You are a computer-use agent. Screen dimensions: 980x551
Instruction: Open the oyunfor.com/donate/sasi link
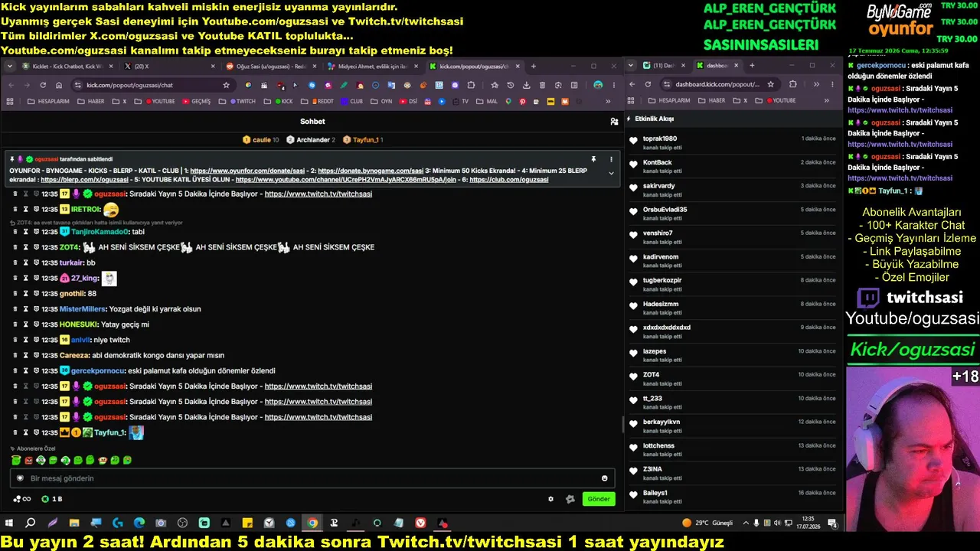click(x=248, y=171)
